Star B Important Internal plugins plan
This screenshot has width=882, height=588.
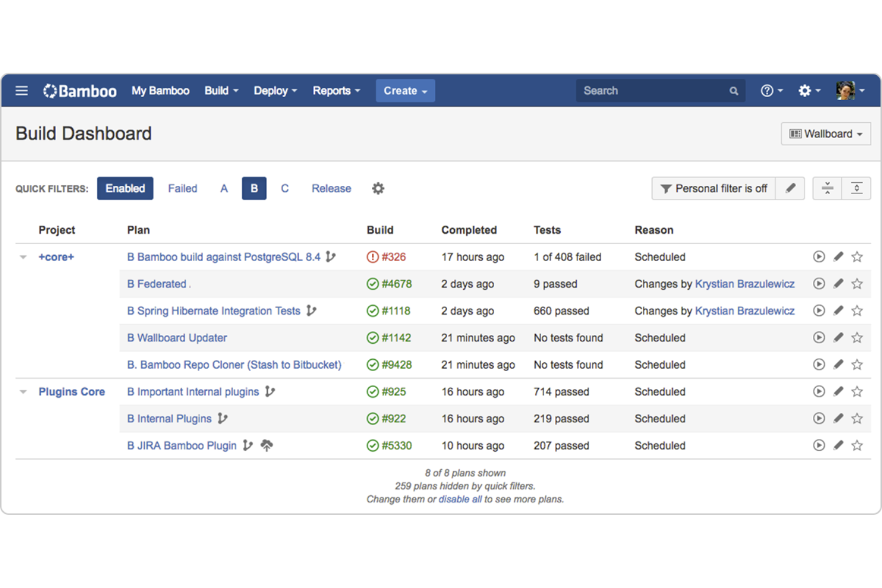coord(857,391)
